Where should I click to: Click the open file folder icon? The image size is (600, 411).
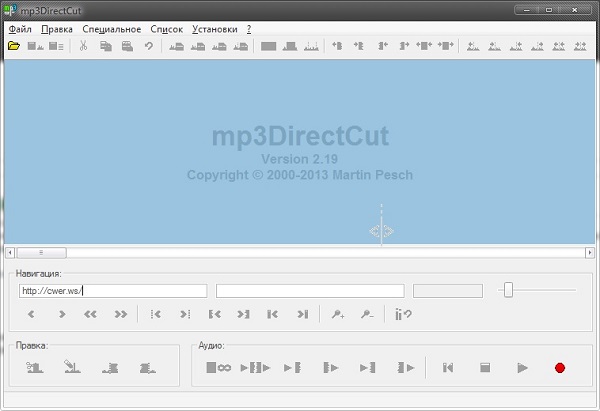pyautogui.click(x=14, y=46)
